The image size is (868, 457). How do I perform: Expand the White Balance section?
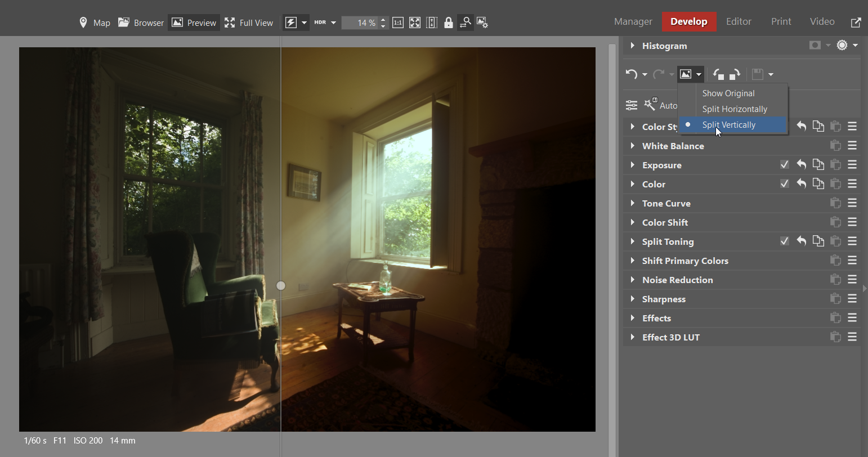[x=633, y=146]
